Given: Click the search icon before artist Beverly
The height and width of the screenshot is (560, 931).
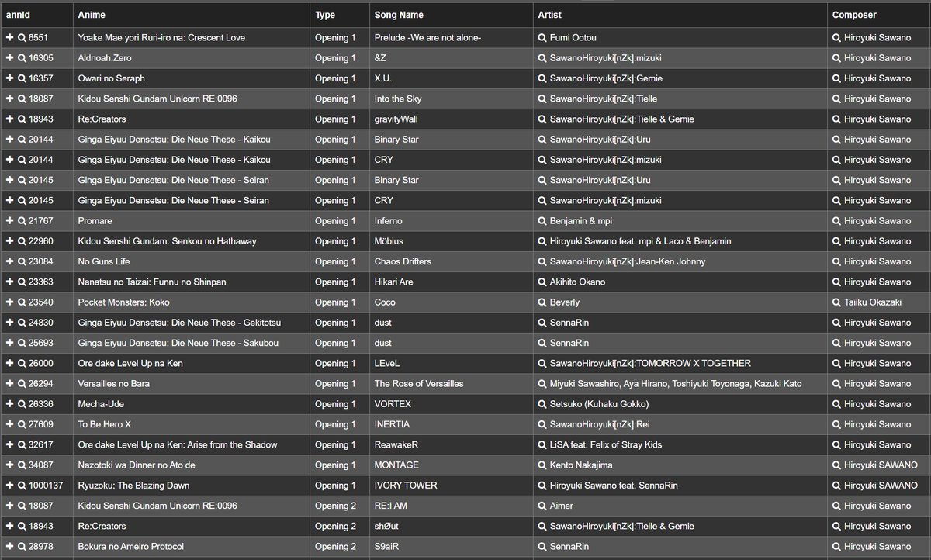Looking at the screenshot, I should [x=542, y=302].
